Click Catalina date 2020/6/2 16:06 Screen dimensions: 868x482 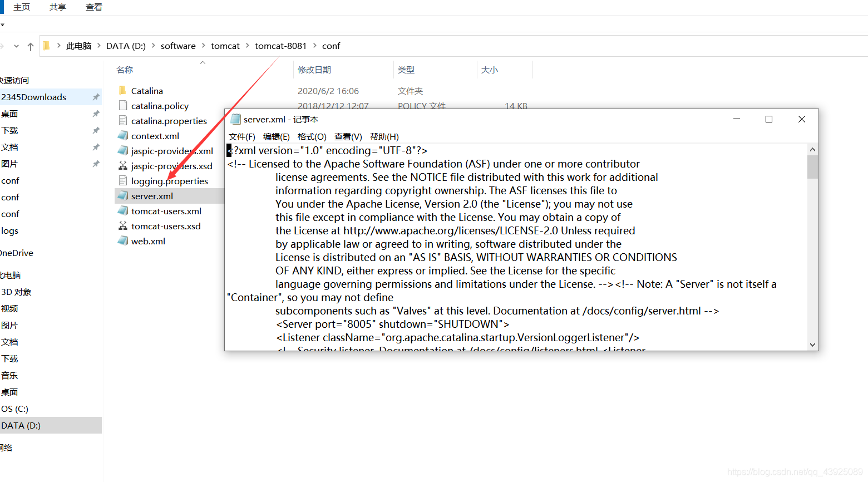(x=328, y=91)
